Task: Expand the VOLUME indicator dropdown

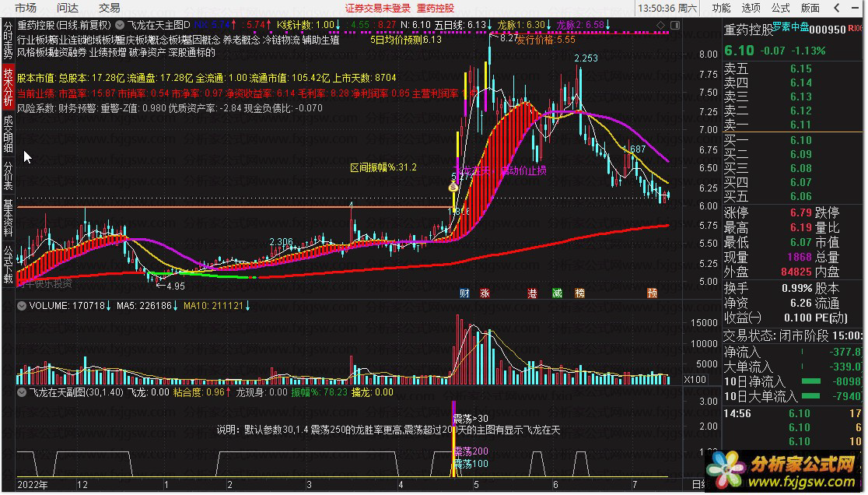Action: pyautogui.click(x=22, y=306)
